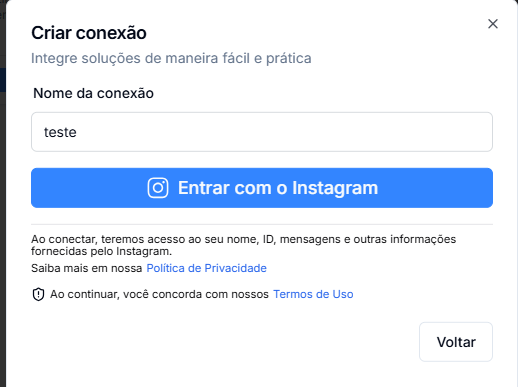Click the divider line below Instagram button

click(x=262, y=224)
